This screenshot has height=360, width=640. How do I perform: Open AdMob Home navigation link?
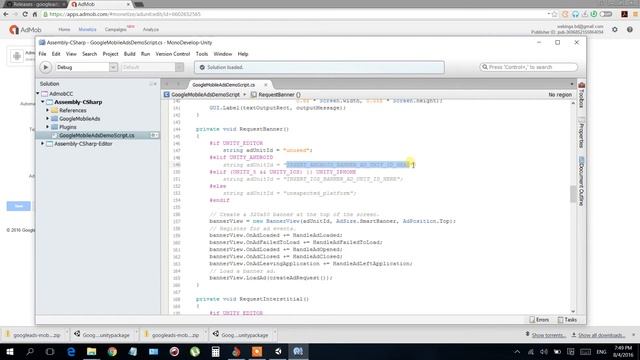(64, 29)
